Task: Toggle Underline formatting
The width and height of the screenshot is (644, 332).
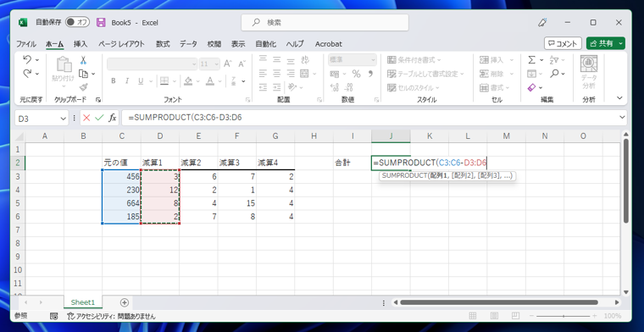Action: coord(141,81)
